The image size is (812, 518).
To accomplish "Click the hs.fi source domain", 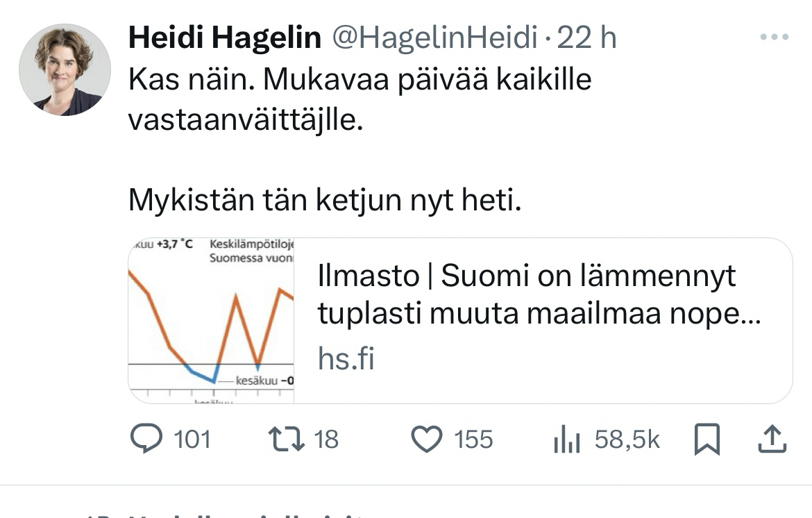I will pos(346,360).
